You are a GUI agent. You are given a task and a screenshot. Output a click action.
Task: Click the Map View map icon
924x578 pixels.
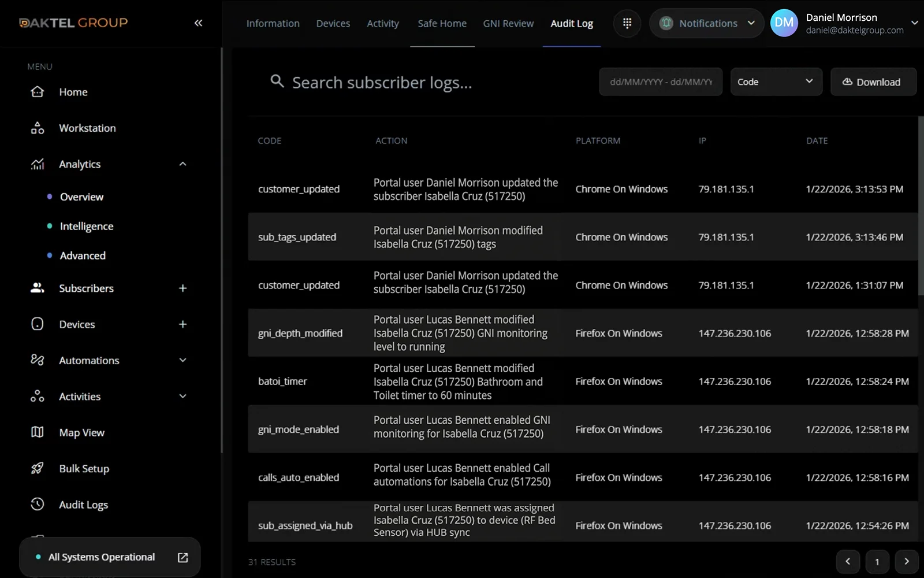(x=38, y=432)
